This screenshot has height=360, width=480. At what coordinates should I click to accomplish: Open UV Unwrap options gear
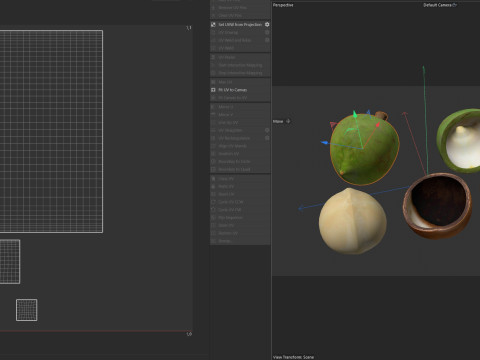(x=267, y=33)
